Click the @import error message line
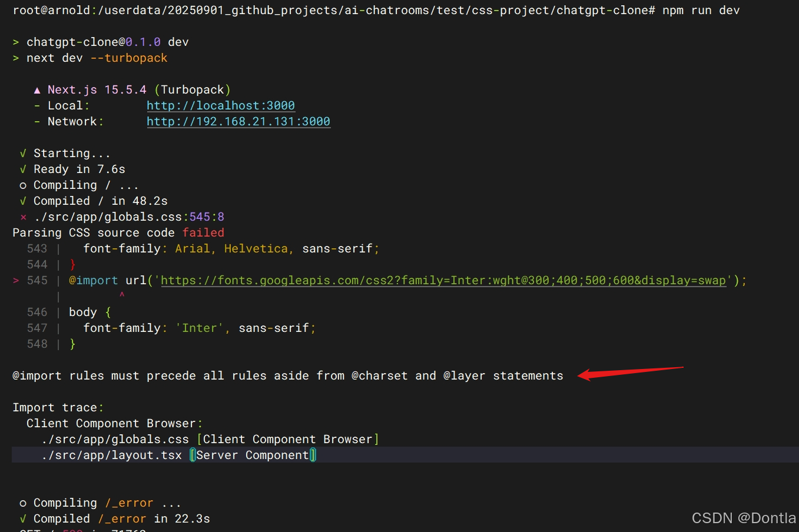This screenshot has height=532, width=799. (x=287, y=375)
